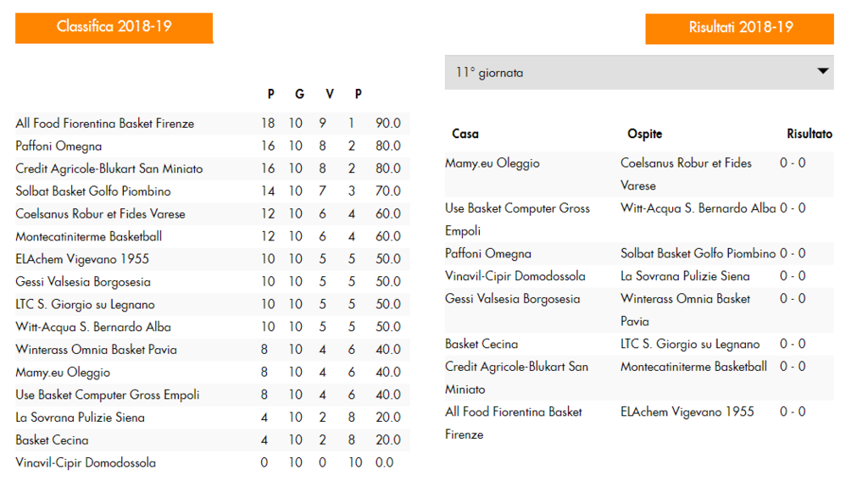Select the 11° giornata combo box
The image size is (868, 492).
click(x=639, y=73)
